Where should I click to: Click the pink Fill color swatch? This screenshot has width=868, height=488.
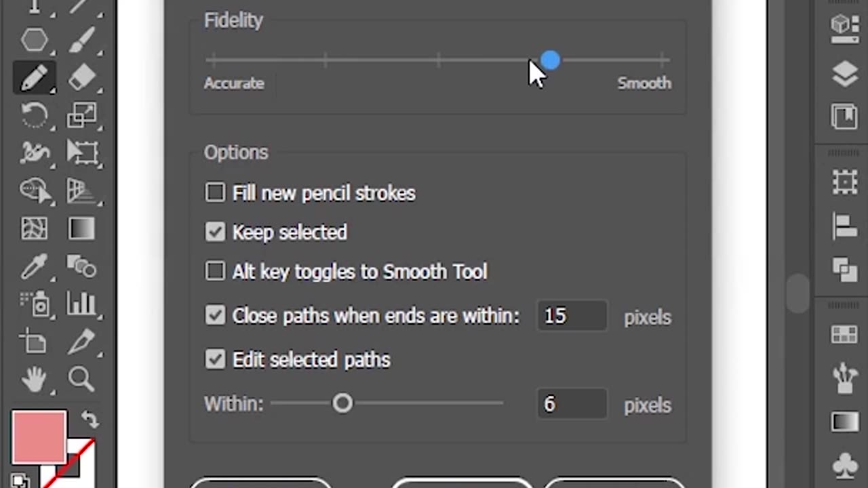[38, 437]
